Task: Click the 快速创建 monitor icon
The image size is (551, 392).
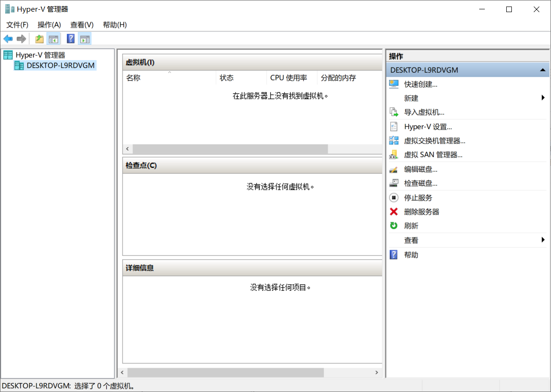Action: [394, 84]
